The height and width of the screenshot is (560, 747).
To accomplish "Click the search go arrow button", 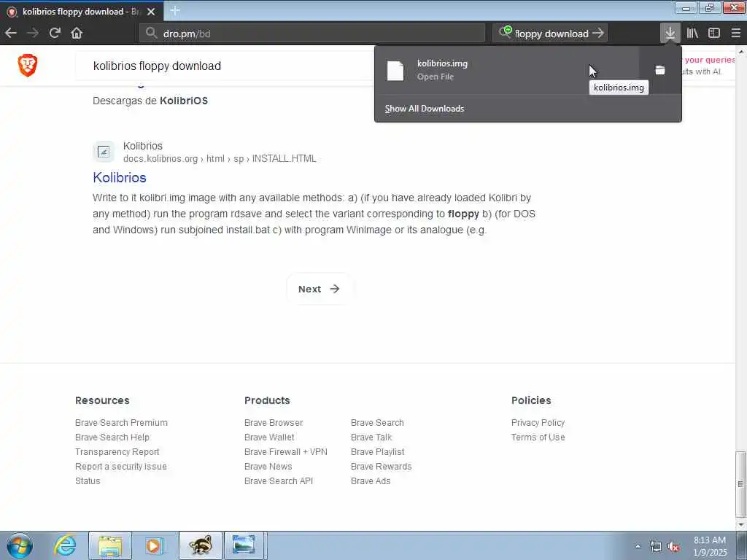I will tap(598, 33).
